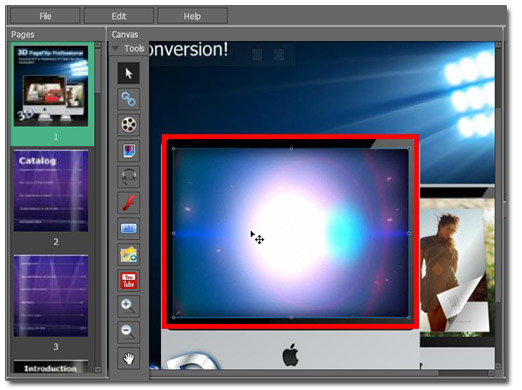Screen dimensions: 522x390
Task: Pick the film reel video tool
Action: (128, 125)
